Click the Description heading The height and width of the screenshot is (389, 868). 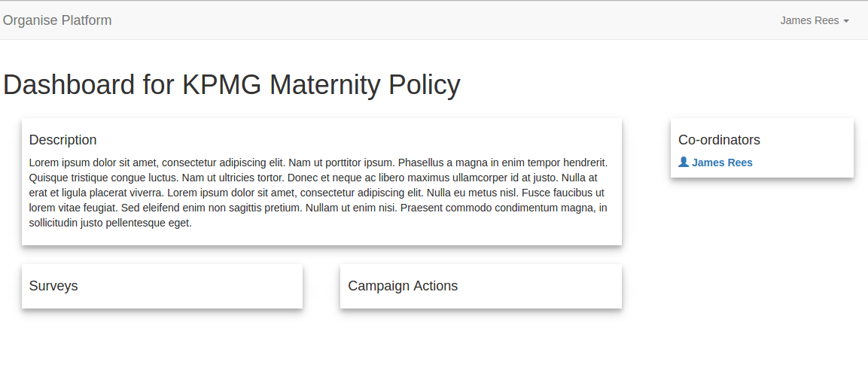pos(62,140)
